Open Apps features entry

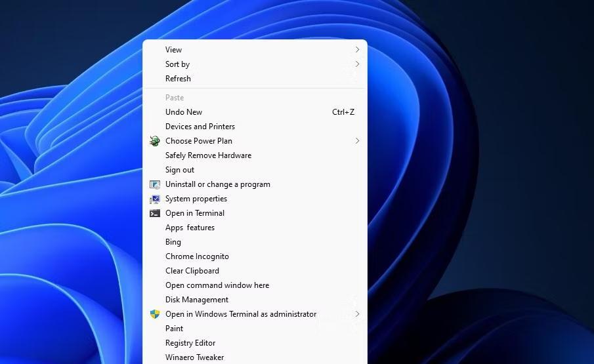point(190,228)
